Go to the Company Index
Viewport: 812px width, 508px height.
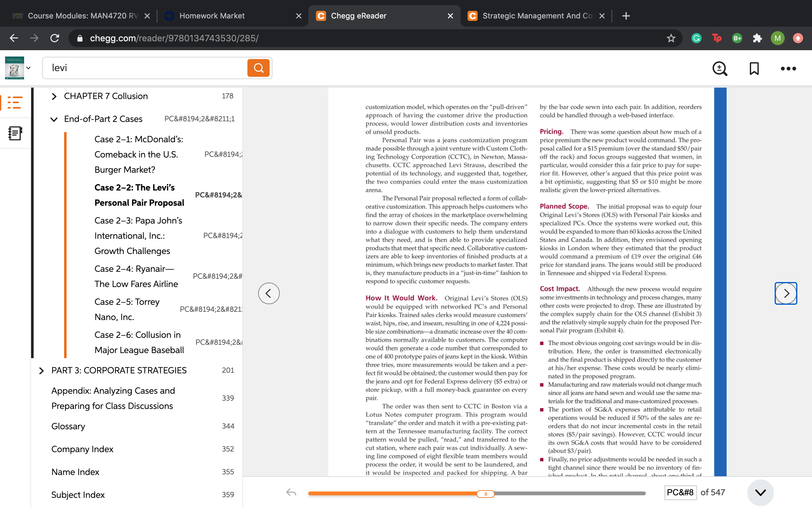[x=82, y=449]
